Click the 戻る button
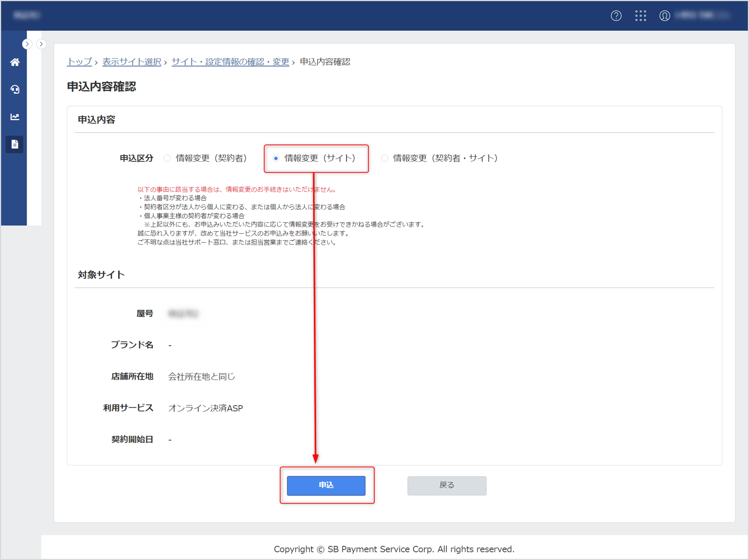 click(x=447, y=485)
